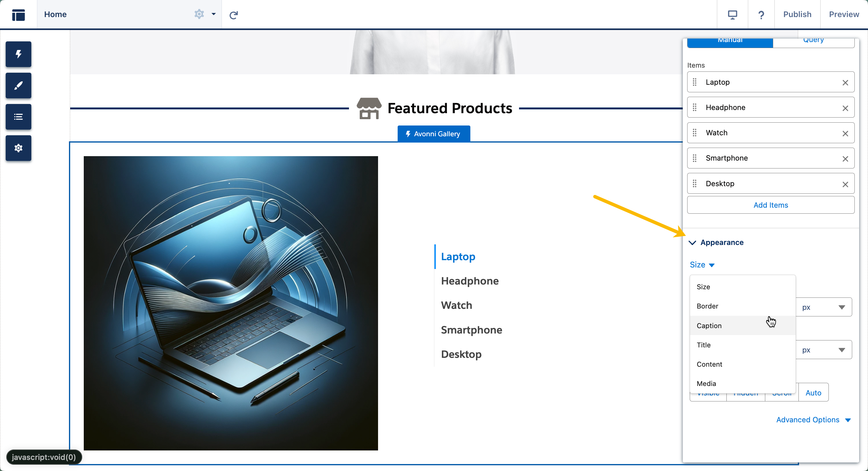Click the Publish button
The height and width of the screenshot is (471, 868).
[x=797, y=15]
